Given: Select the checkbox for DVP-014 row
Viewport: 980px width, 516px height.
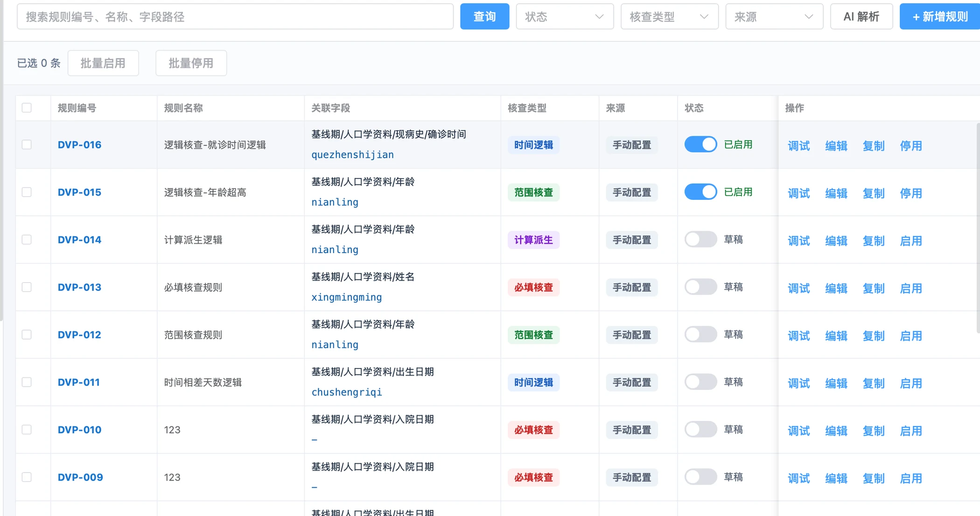Looking at the screenshot, I should pos(27,240).
